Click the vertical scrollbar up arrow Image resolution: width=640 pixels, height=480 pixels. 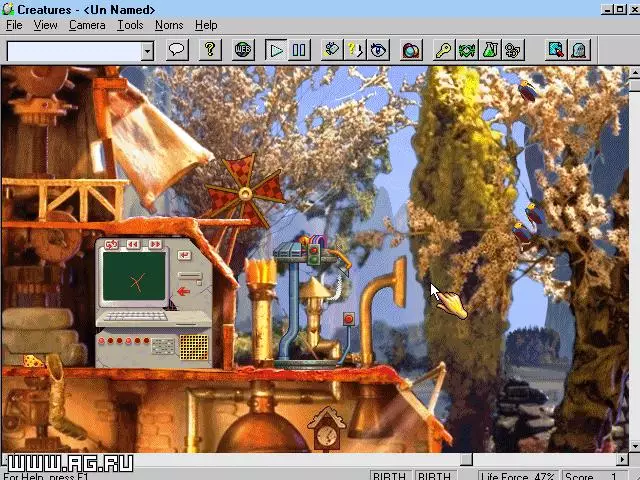coord(634,74)
